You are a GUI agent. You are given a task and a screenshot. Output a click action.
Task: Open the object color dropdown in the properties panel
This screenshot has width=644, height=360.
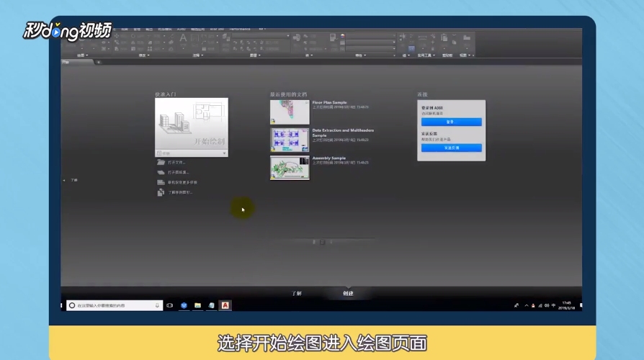pyautogui.click(x=371, y=36)
